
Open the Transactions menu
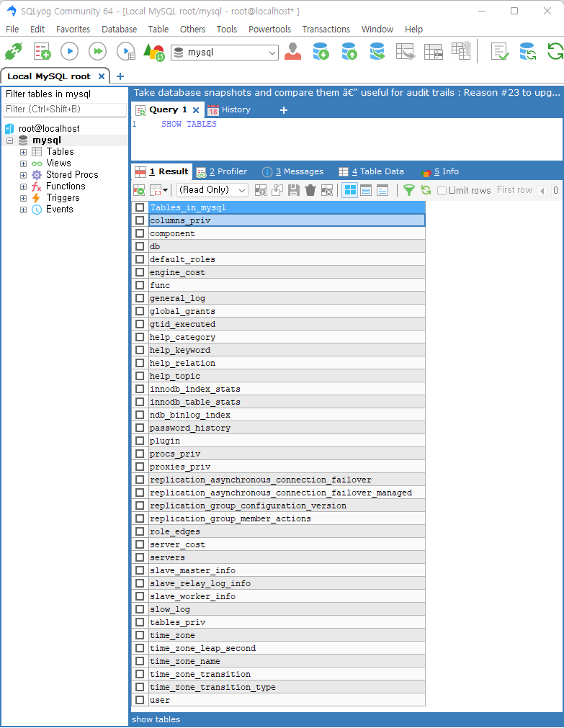pos(326,30)
